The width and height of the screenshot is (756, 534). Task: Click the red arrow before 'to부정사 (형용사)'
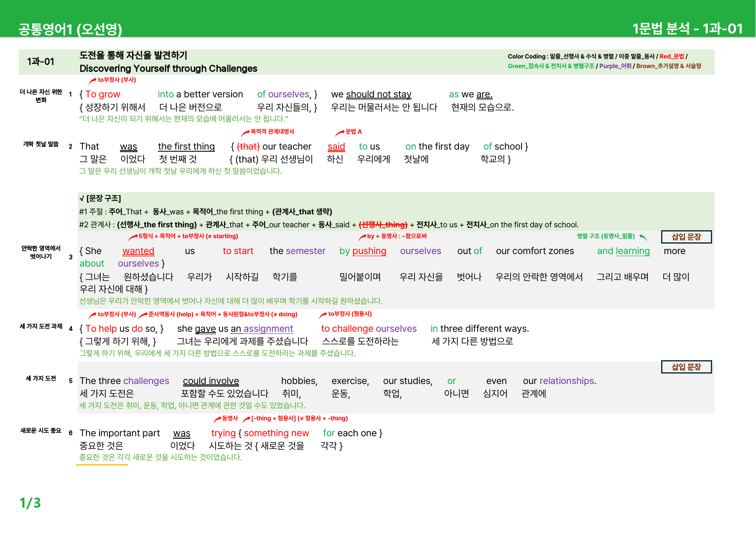pyautogui.click(x=323, y=315)
